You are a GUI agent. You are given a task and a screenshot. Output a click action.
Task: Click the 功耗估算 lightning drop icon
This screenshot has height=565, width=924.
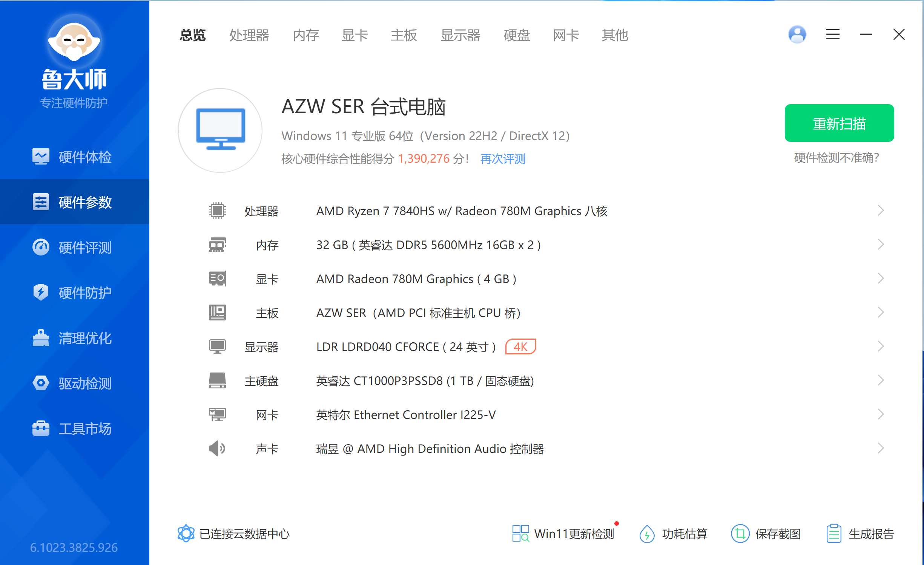647,534
